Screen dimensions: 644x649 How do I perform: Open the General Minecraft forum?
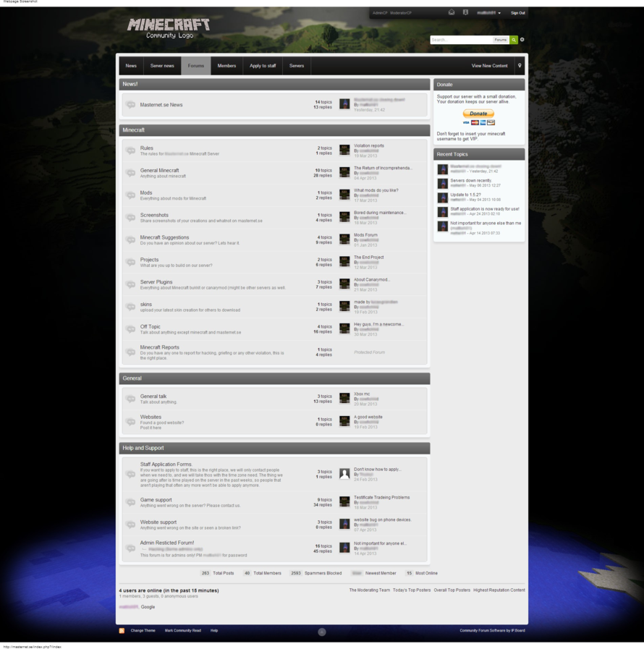click(160, 171)
